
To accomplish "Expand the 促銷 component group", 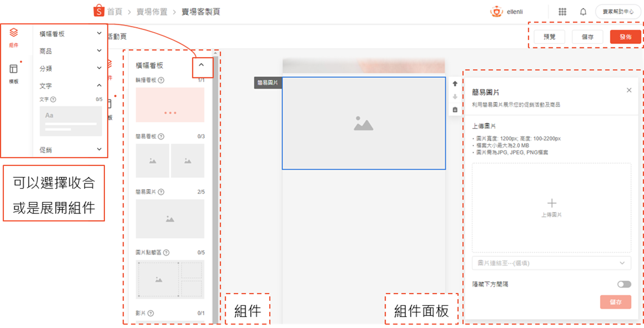I will [99, 150].
